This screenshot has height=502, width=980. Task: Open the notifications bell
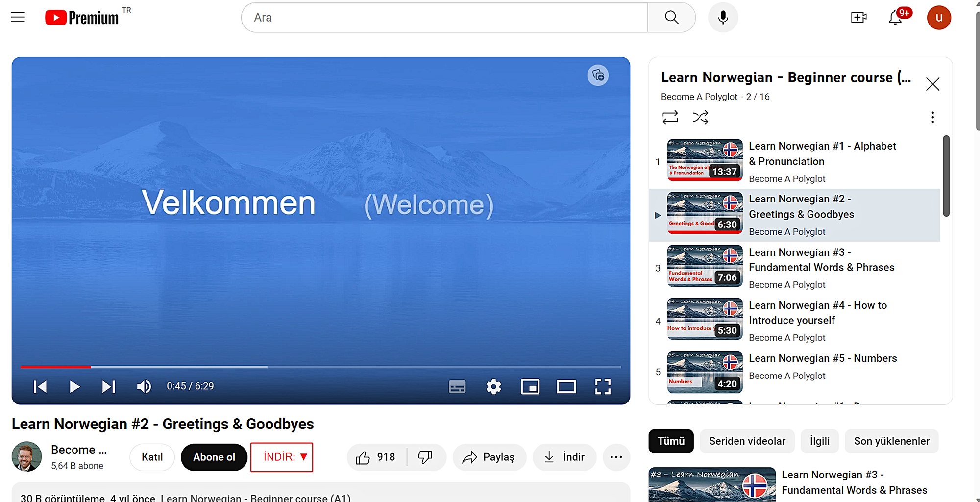pos(896,18)
